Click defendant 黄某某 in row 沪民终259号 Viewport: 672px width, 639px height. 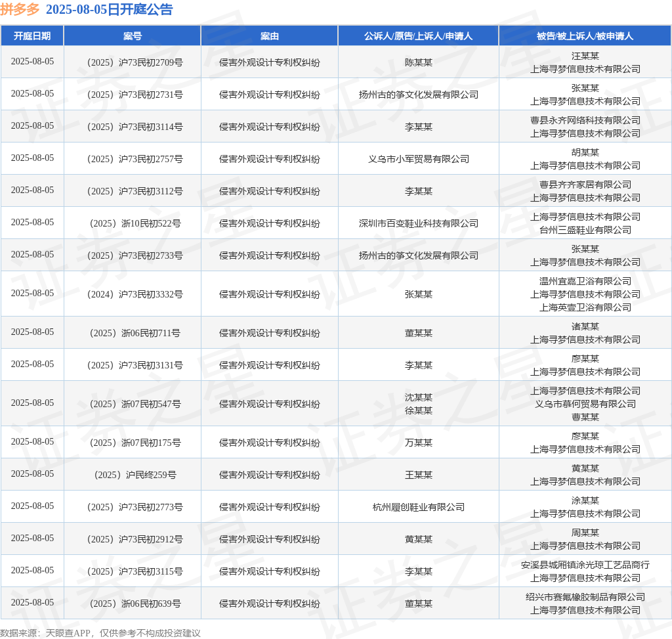[585, 468]
